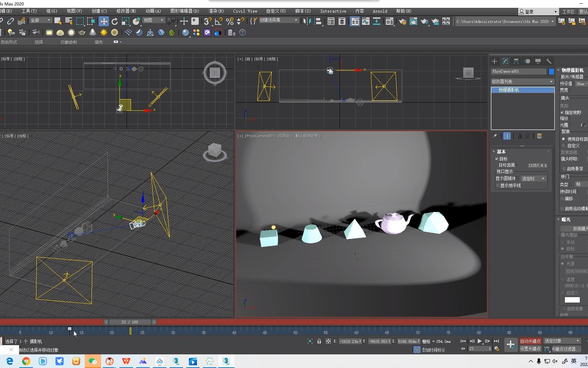Open the Render Setup icon on the toolbar
588x368 pixels.
click(403, 21)
